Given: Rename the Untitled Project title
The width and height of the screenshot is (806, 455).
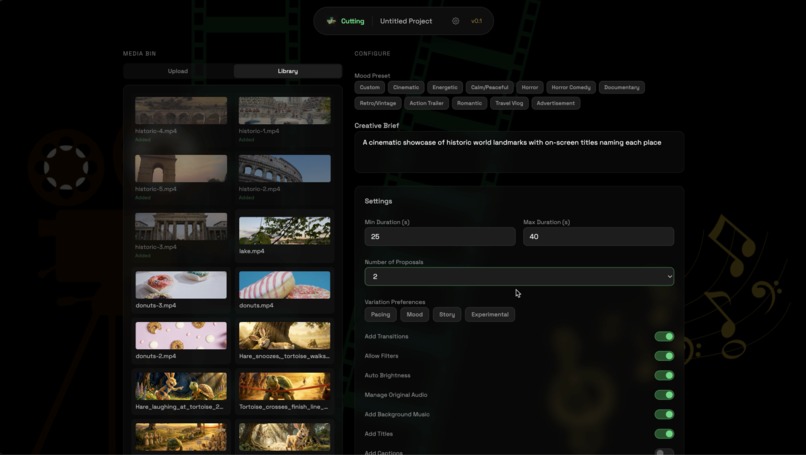Looking at the screenshot, I should pos(406,21).
